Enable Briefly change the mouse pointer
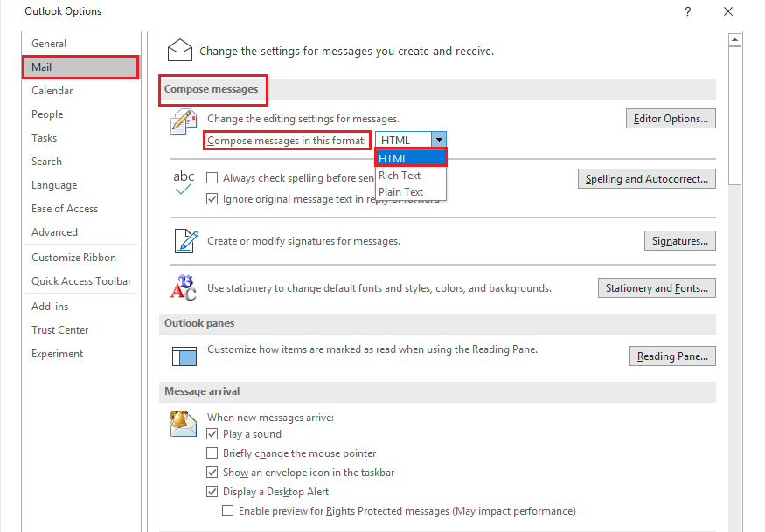 click(x=212, y=453)
